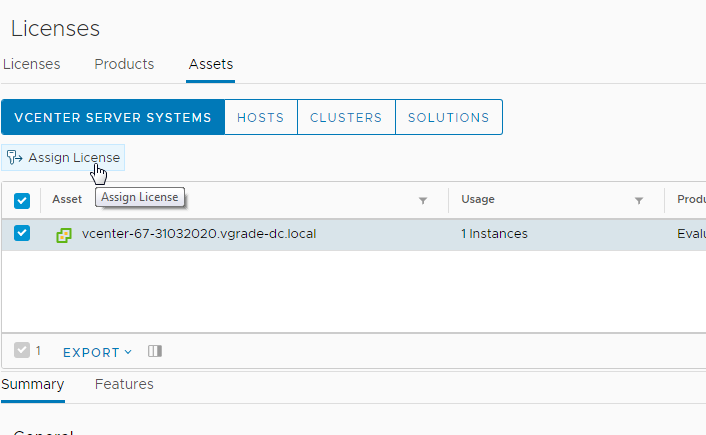Switch to the Products tab
This screenshot has width=706, height=435.
(124, 64)
